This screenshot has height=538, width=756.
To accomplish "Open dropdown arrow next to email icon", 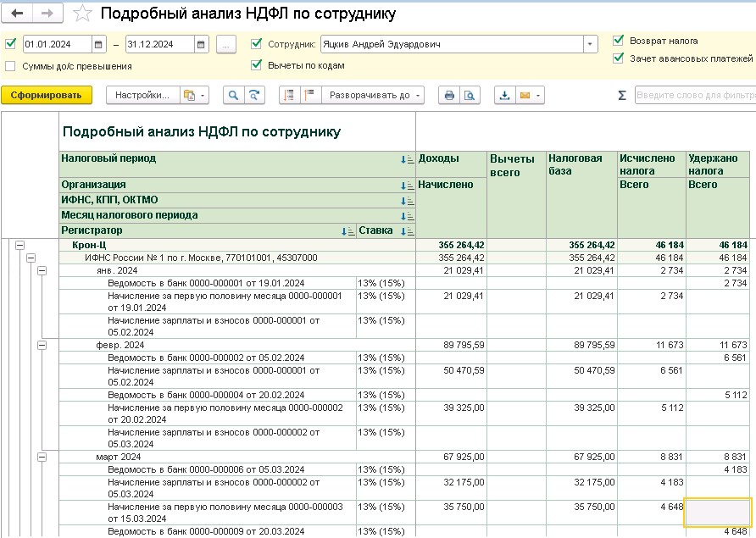I will pyautogui.click(x=538, y=96).
